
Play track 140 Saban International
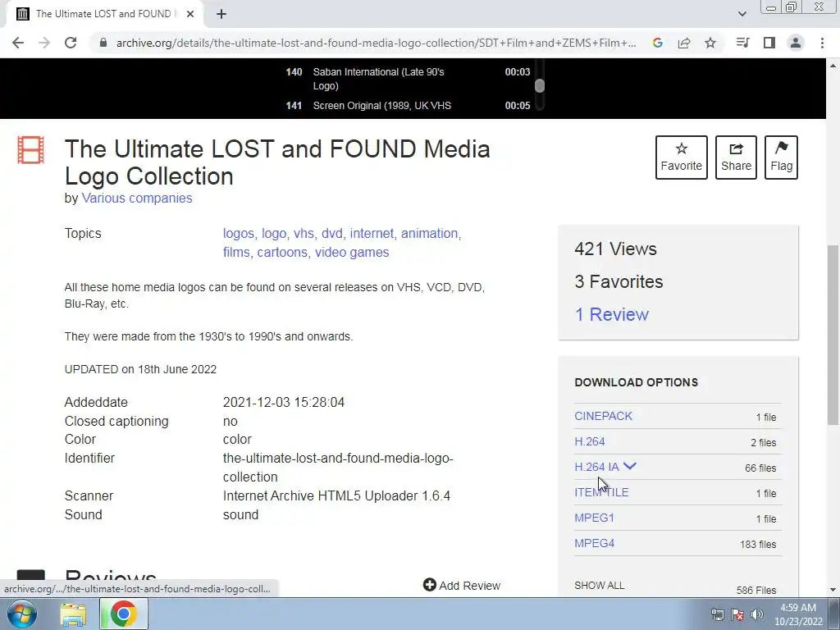click(409, 79)
